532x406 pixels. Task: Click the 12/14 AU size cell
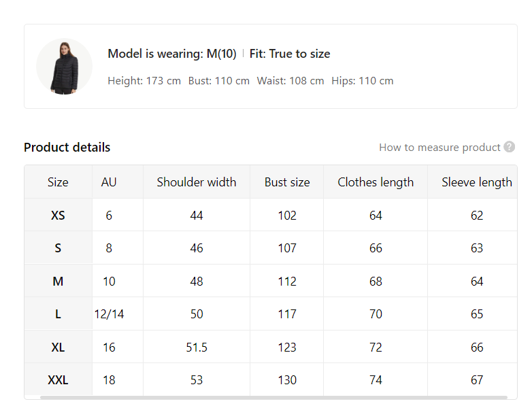109,314
